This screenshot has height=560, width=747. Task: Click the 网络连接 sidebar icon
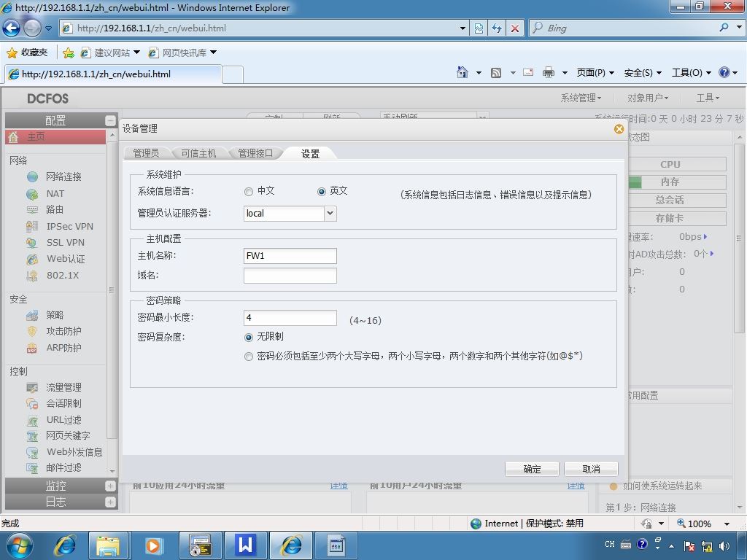32,176
